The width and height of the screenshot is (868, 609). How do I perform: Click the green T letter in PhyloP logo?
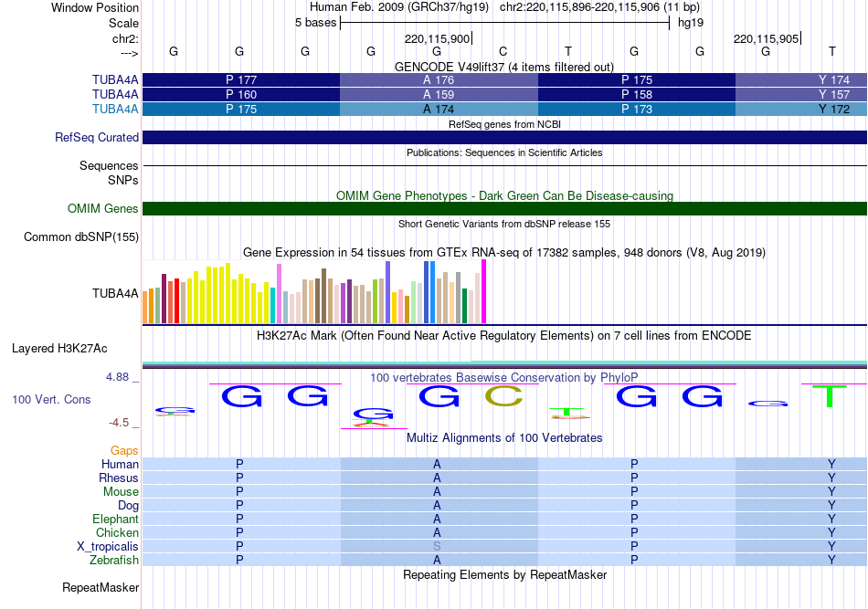tap(830, 396)
